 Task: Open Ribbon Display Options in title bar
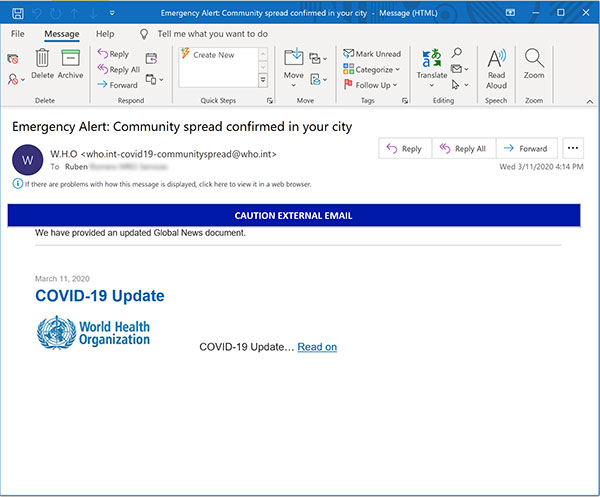pyautogui.click(x=510, y=13)
